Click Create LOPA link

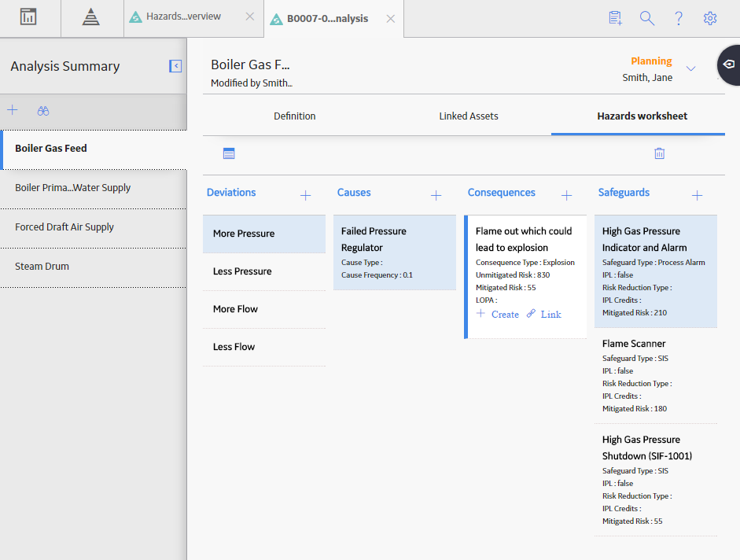[x=498, y=315]
